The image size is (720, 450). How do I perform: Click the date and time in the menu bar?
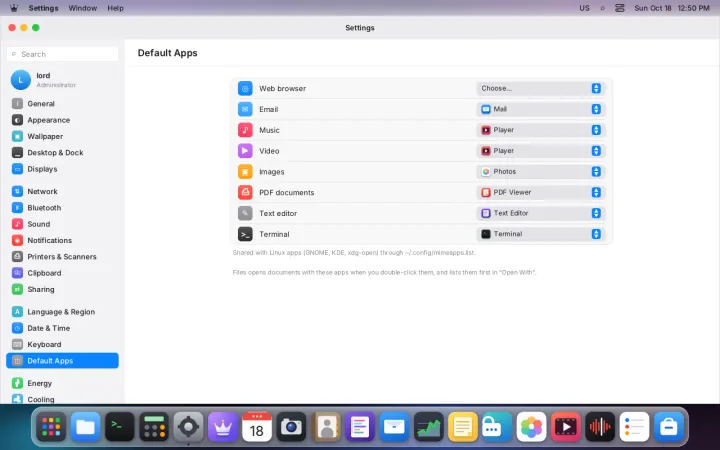(672, 8)
